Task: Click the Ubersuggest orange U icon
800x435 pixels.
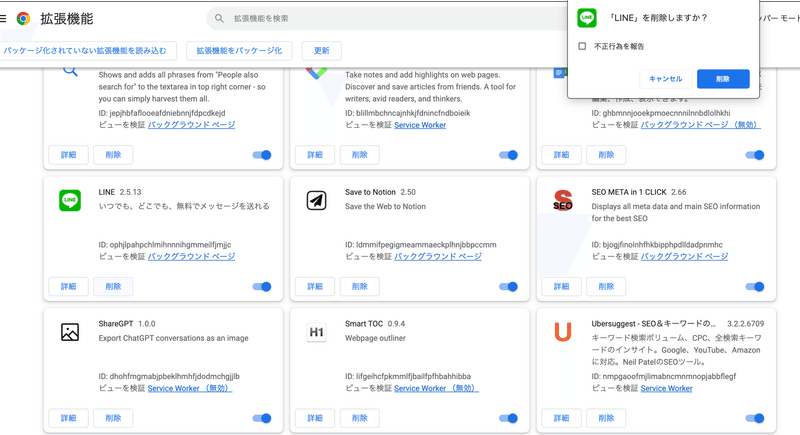Action: point(563,332)
